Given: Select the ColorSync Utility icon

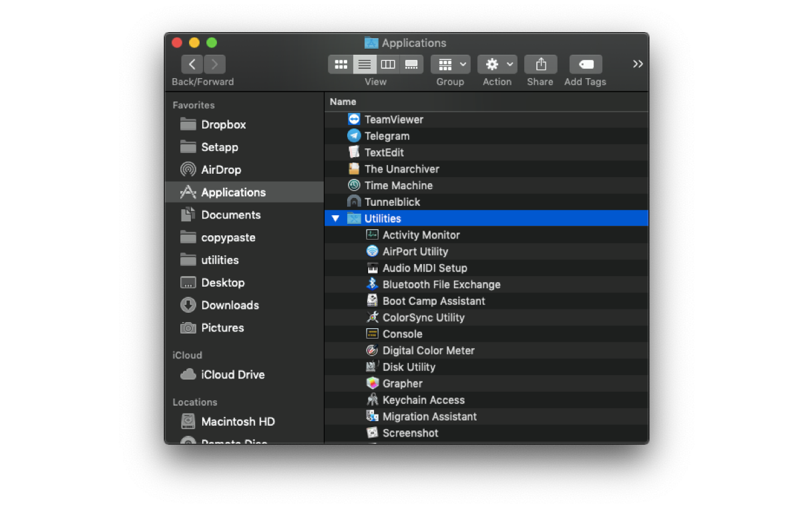Looking at the screenshot, I should (x=373, y=317).
